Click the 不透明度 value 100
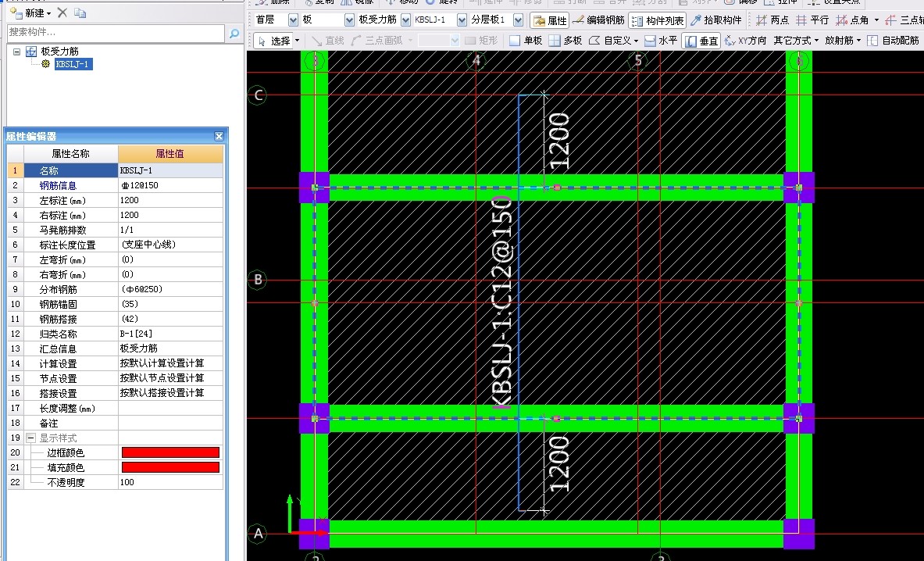The image size is (924, 561). coord(171,482)
